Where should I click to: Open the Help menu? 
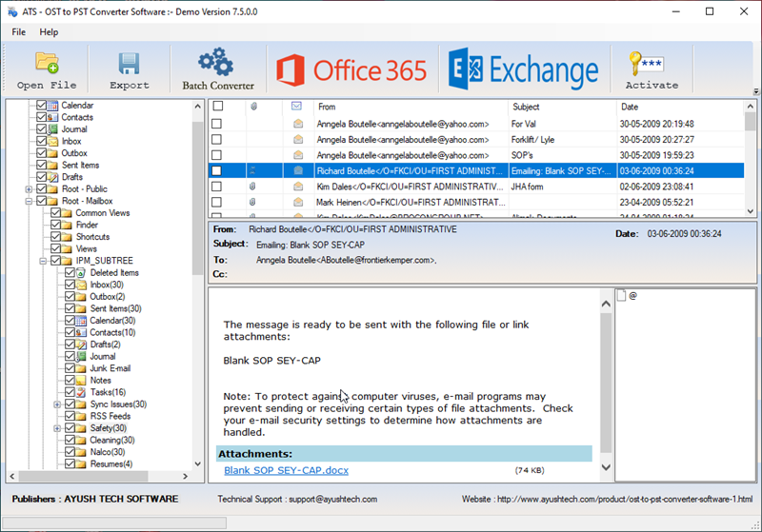pyautogui.click(x=49, y=32)
